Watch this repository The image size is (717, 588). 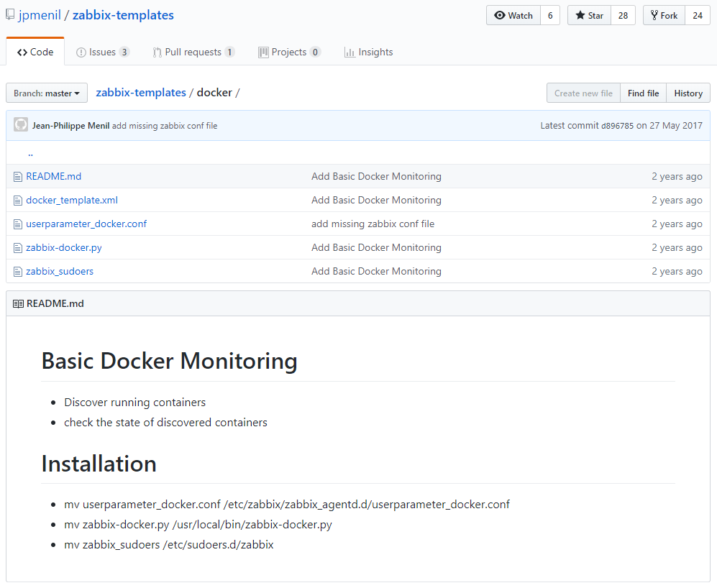tap(513, 16)
